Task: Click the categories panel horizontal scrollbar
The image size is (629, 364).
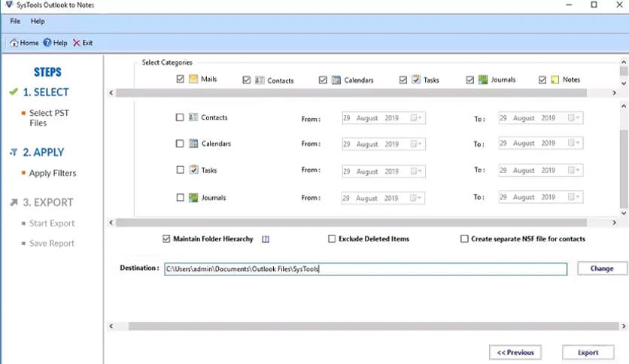Action: [x=351, y=93]
